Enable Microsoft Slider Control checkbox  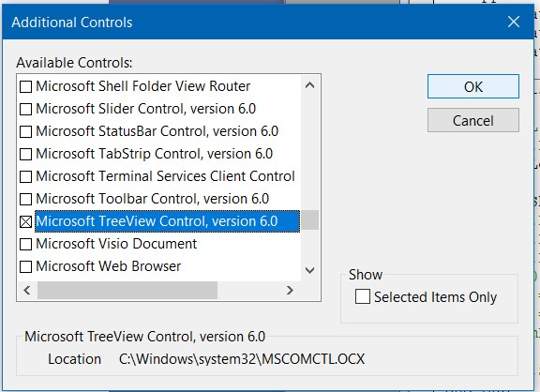click(26, 109)
